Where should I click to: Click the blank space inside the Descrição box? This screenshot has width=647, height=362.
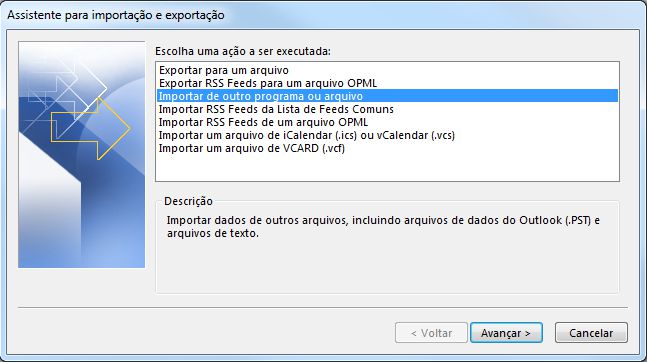click(x=387, y=266)
